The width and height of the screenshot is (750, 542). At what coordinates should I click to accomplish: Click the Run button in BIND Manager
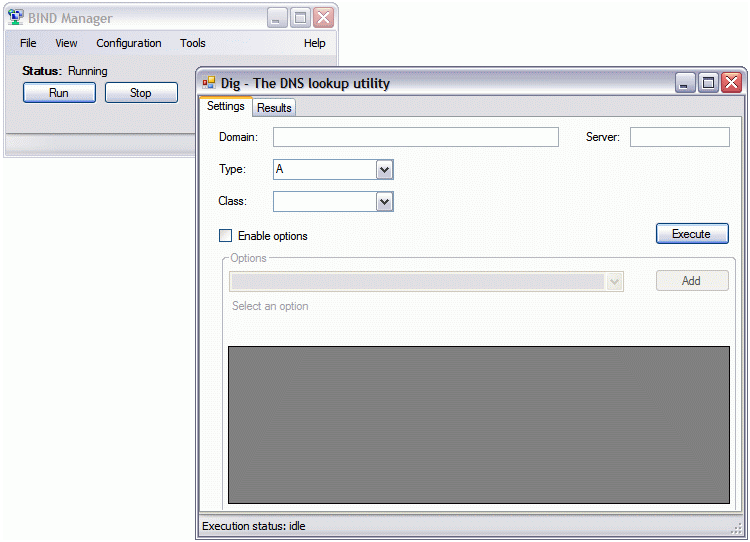tap(59, 93)
